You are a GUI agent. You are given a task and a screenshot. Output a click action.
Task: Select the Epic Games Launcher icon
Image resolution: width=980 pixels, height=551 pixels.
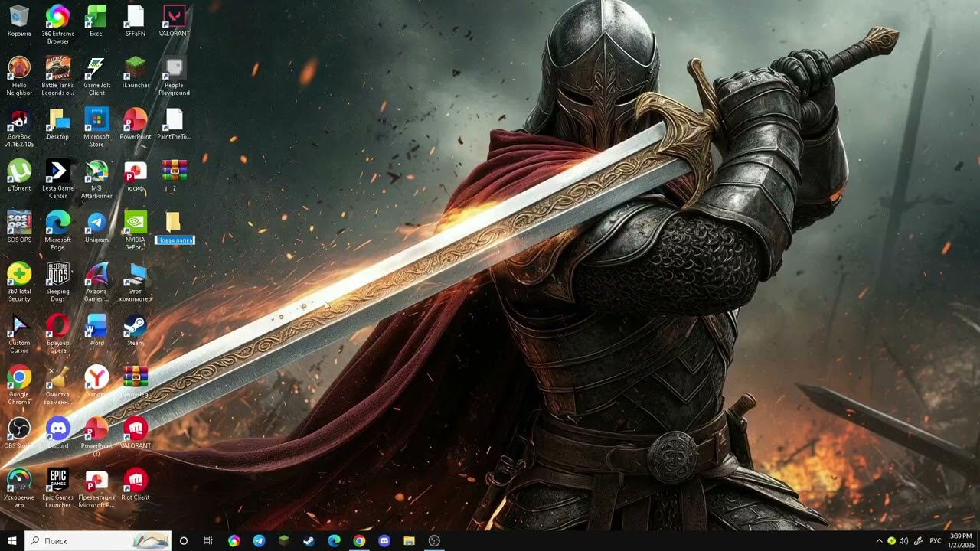point(58,480)
